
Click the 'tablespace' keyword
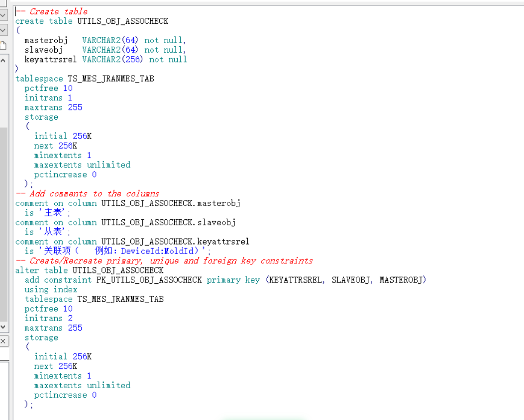coord(39,79)
